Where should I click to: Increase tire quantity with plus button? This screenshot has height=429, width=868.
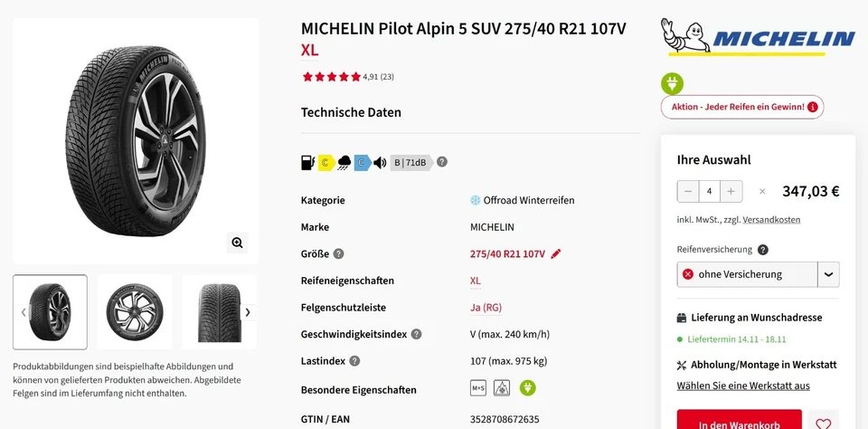[x=731, y=192]
